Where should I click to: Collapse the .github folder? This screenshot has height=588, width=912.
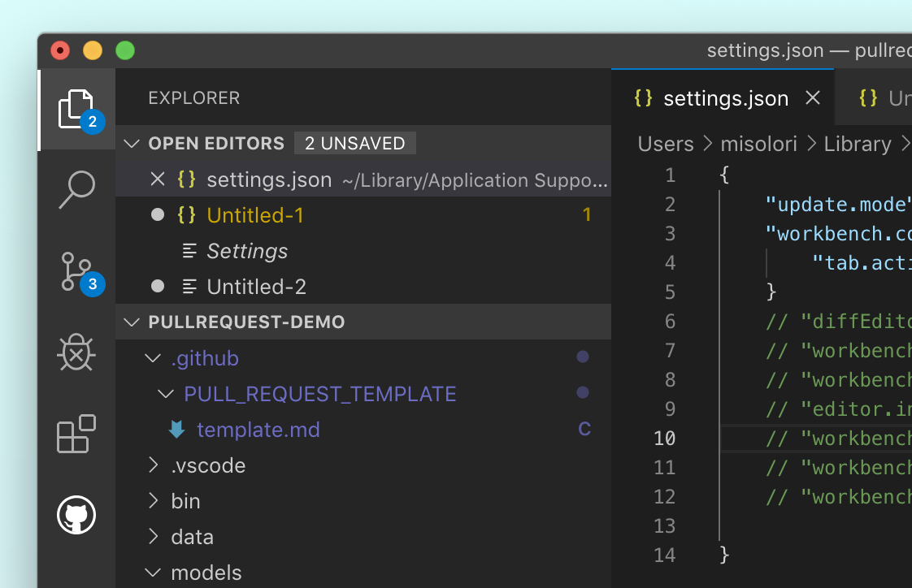pyautogui.click(x=153, y=358)
